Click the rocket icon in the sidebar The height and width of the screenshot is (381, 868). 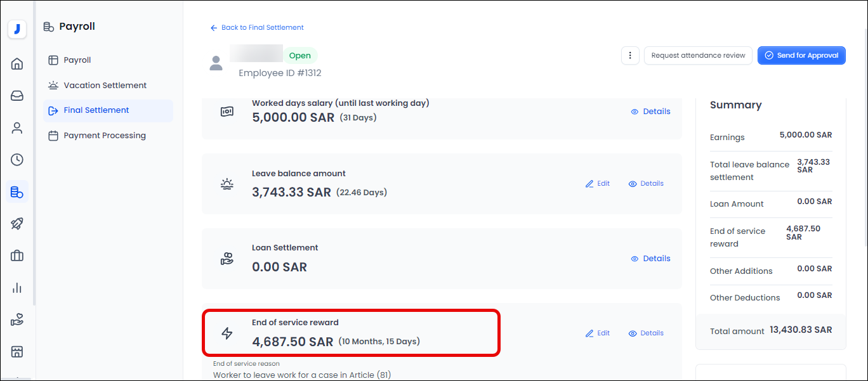16,224
